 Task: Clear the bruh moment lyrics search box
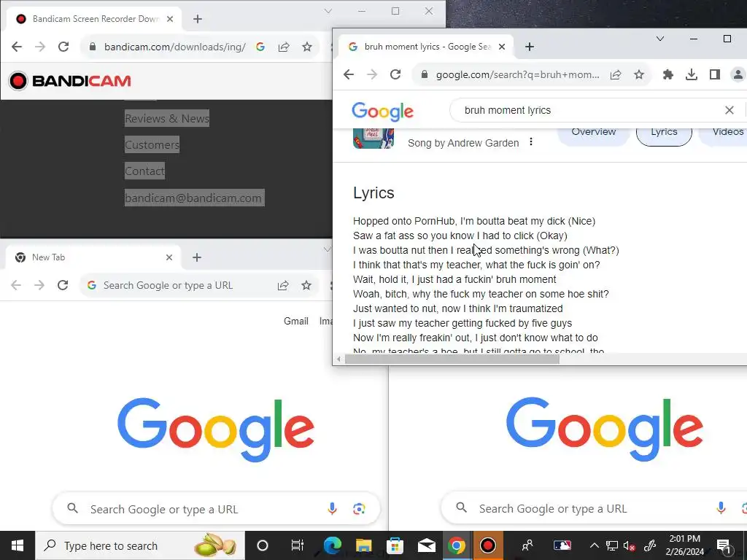tap(729, 111)
